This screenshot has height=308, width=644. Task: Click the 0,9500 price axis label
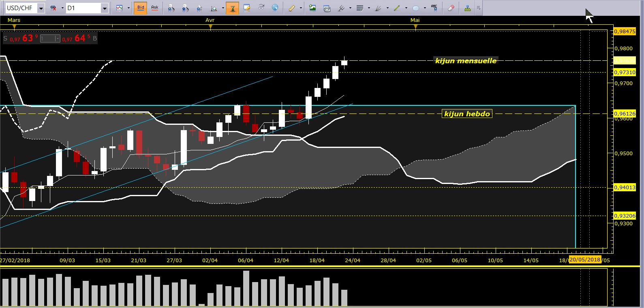click(624, 153)
